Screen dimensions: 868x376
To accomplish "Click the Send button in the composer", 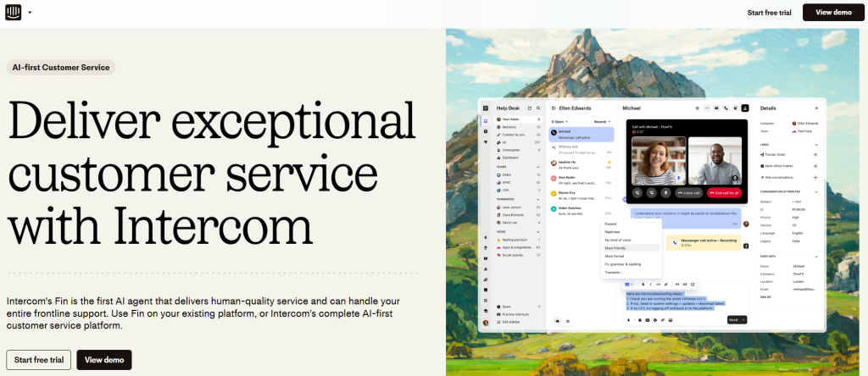I will pyautogui.click(x=733, y=320).
